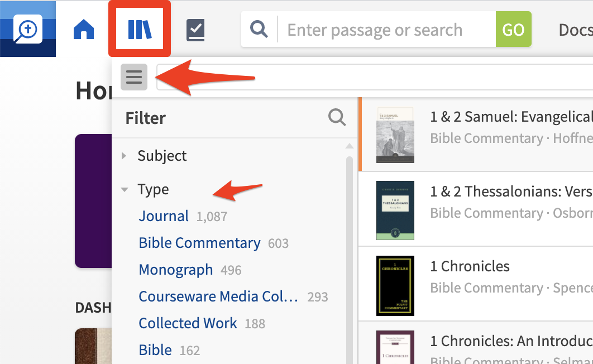Click the magnifier icon in search bar
Viewport: 593px width, 364px height.
coord(259,29)
